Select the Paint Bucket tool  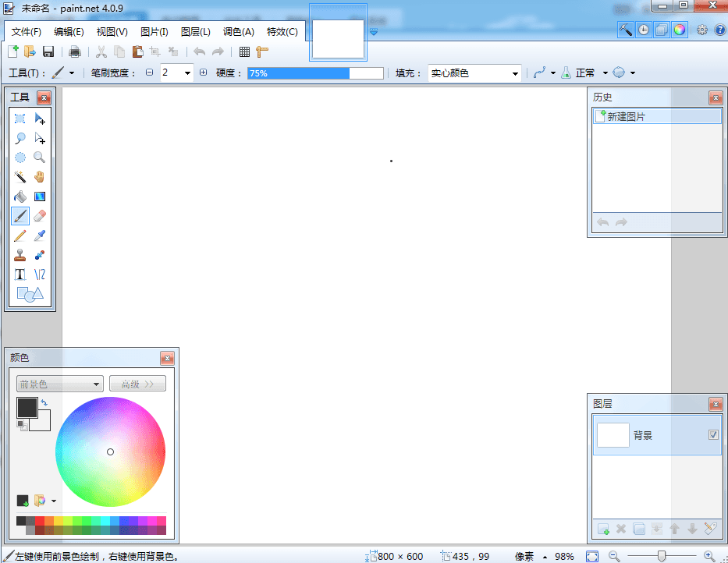(x=20, y=197)
